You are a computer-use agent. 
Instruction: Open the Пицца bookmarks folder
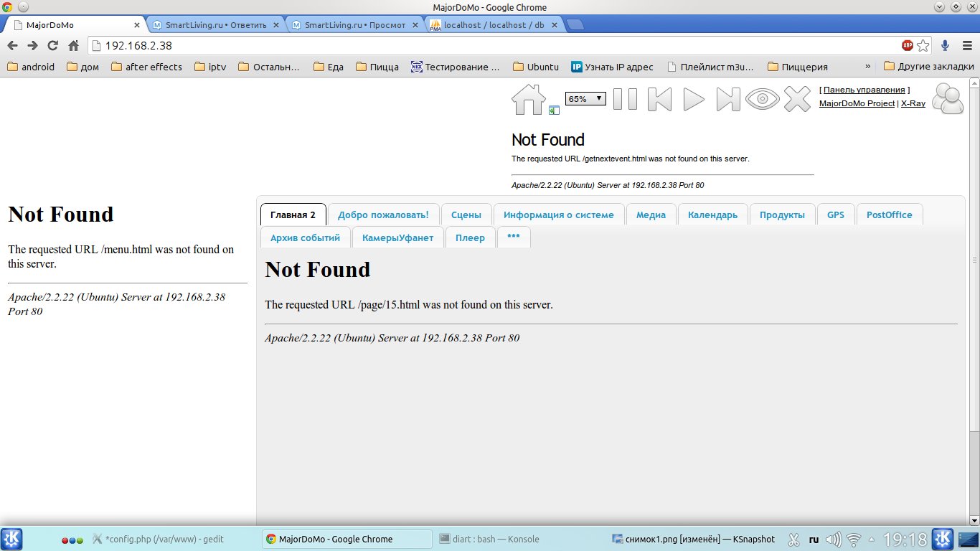(377, 67)
